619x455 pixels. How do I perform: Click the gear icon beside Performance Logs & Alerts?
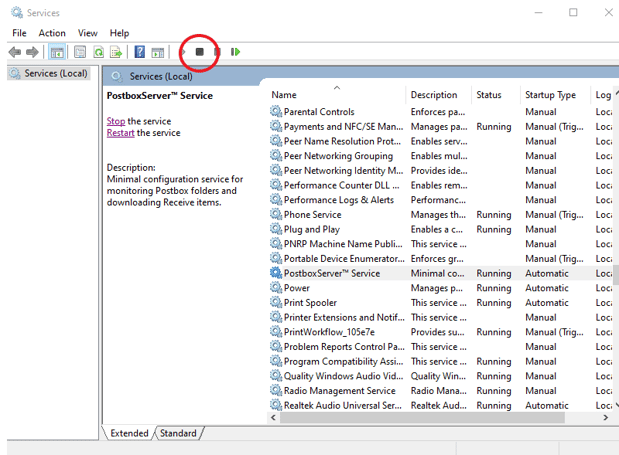(x=276, y=200)
